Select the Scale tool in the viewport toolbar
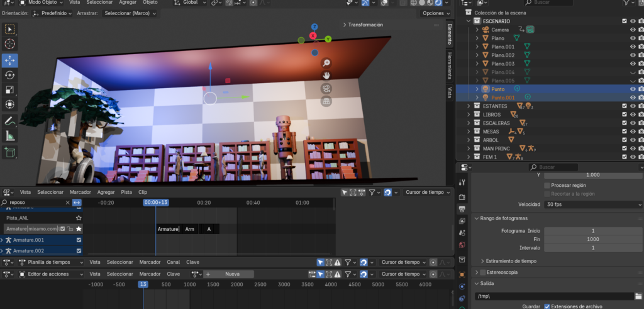Viewport: 644px width, 309px height. (10, 90)
